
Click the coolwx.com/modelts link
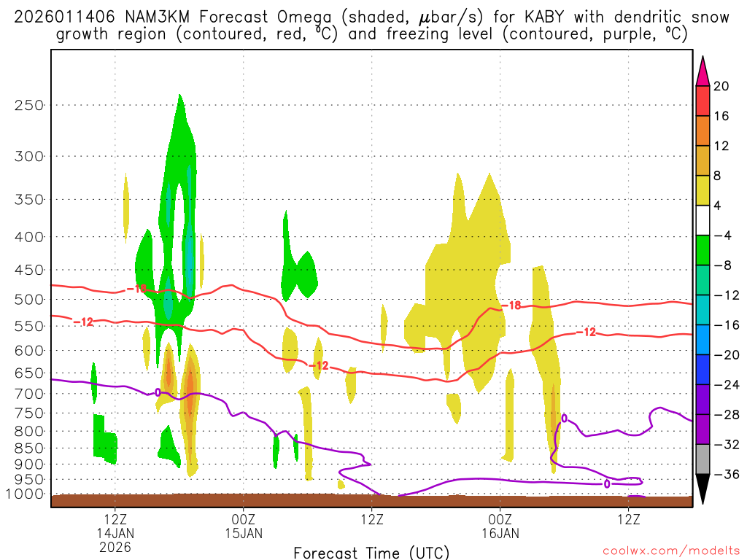tap(671, 551)
